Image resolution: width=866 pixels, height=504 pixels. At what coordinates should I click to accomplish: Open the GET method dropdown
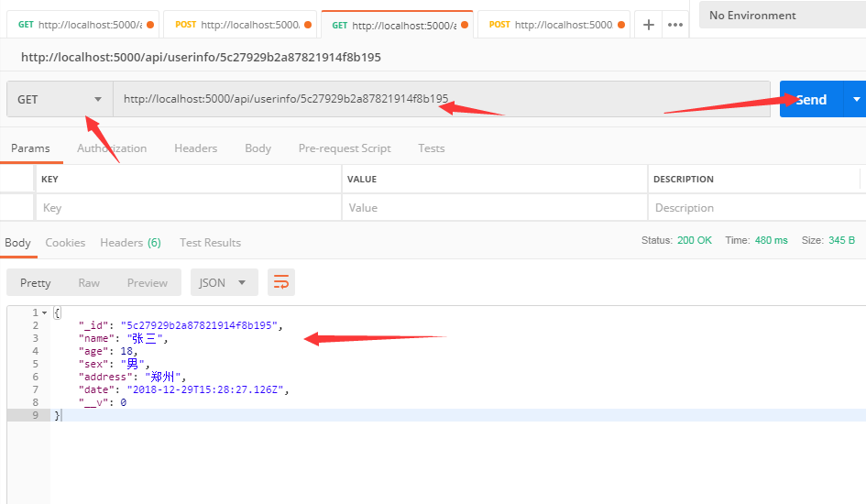pyautogui.click(x=60, y=99)
